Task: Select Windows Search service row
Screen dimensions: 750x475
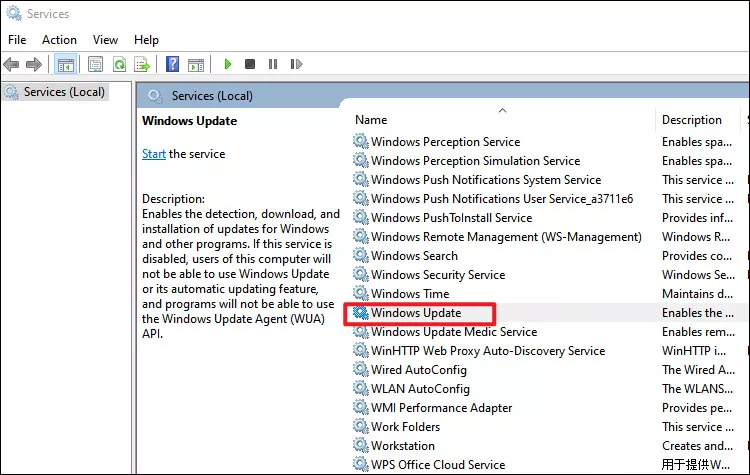Action: (414, 256)
